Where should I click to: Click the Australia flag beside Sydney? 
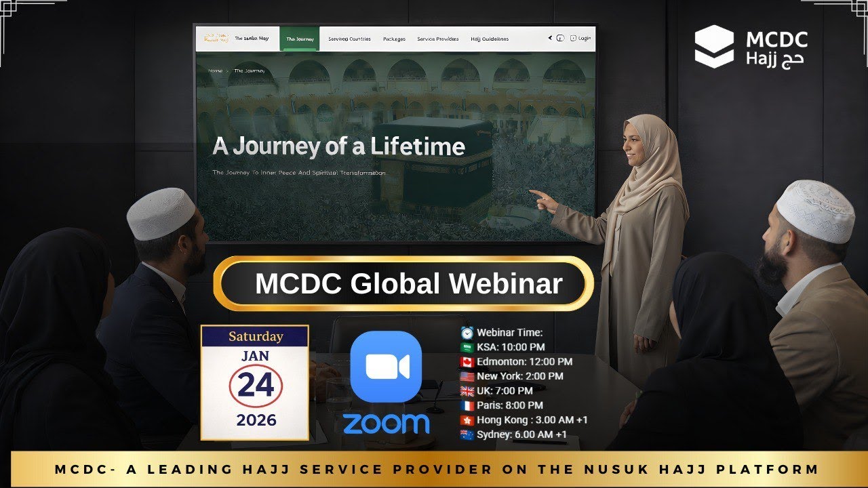point(467,434)
